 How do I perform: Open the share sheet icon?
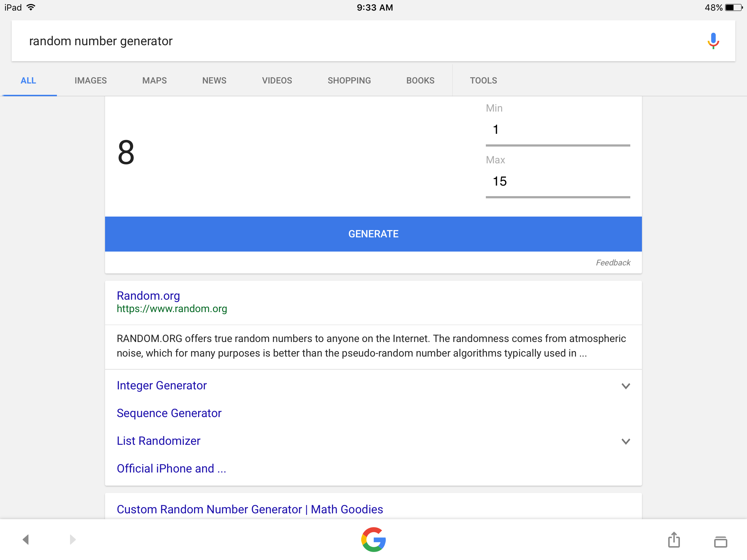click(674, 540)
